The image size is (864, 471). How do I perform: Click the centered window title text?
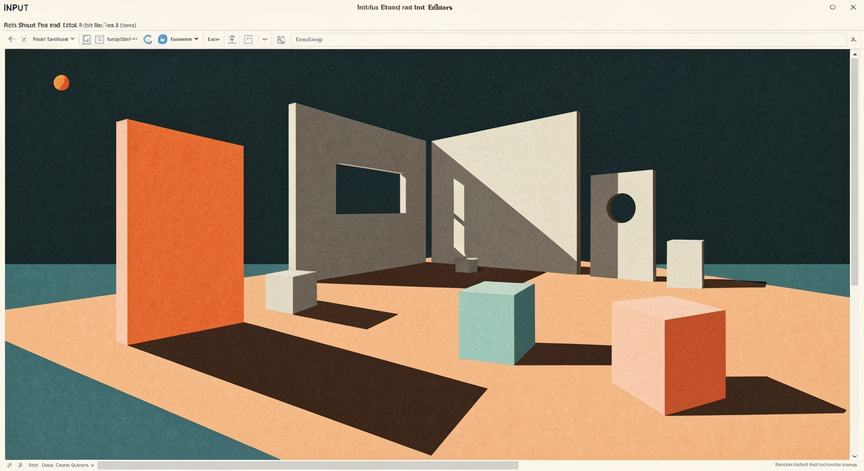[x=404, y=7]
